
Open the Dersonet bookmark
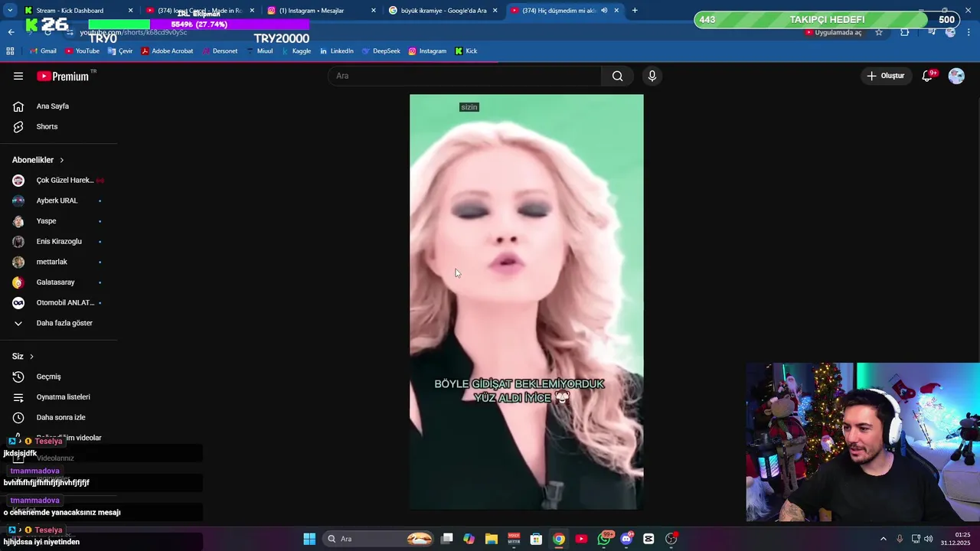coord(220,51)
